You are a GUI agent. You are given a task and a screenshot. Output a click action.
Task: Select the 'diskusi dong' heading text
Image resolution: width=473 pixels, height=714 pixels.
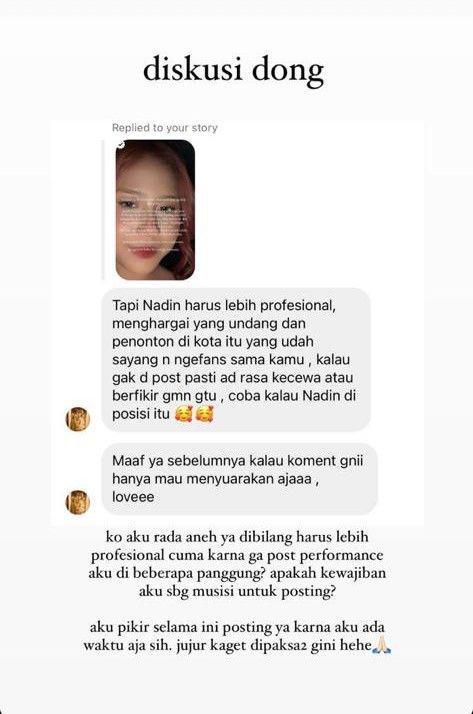pyautogui.click(x=234, y=72)
